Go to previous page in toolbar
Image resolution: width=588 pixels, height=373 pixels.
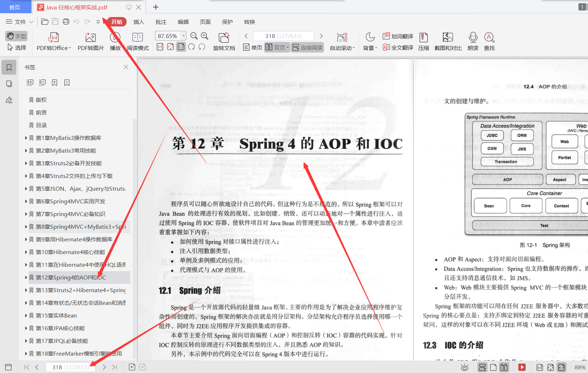246,36
